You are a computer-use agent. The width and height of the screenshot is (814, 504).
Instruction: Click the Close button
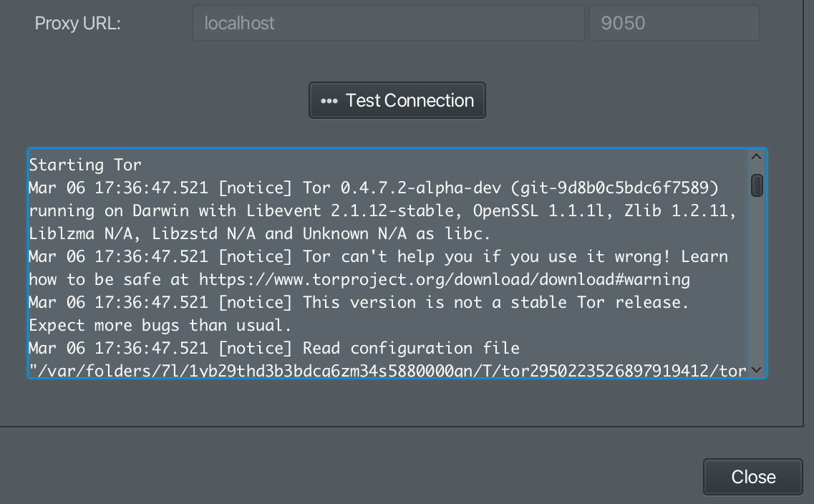pyautogui.click(x=752, y=476)
